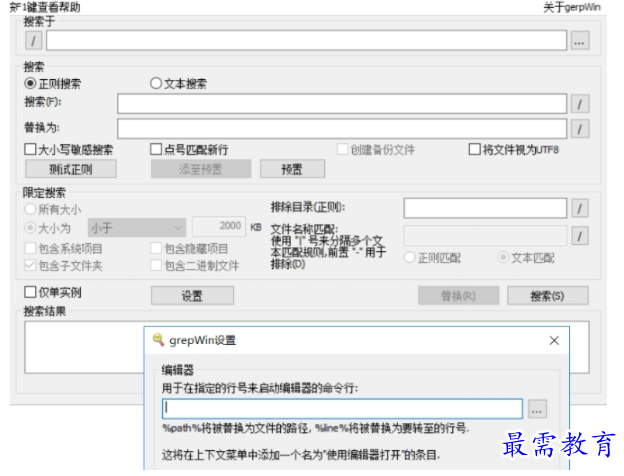Click 替换(R) button
The width and height of the screenshot is (624, 476).
tap(458, 296)
